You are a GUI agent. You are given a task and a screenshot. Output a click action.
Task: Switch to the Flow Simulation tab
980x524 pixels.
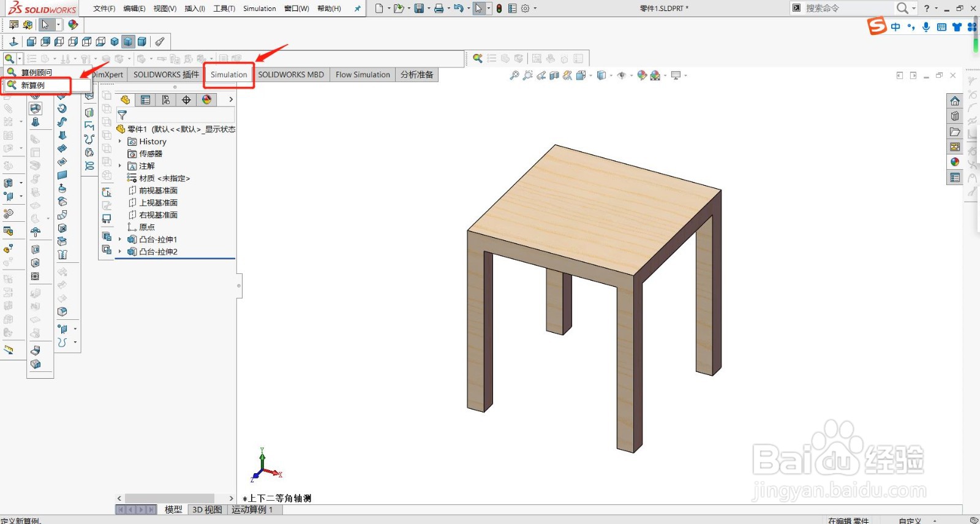pyautogui.click(x=363, y=75)
